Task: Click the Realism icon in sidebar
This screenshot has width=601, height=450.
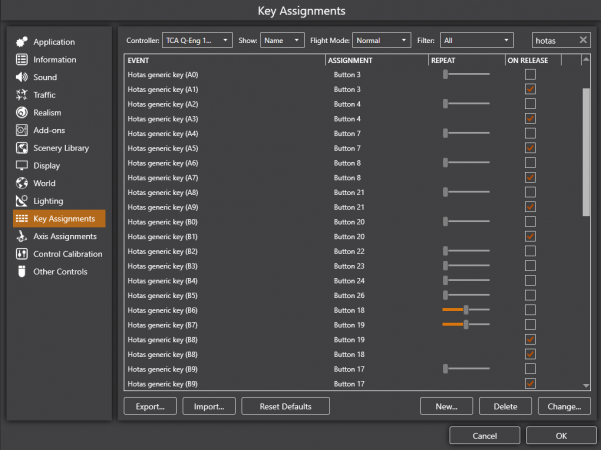Action: tap(22, 112)
